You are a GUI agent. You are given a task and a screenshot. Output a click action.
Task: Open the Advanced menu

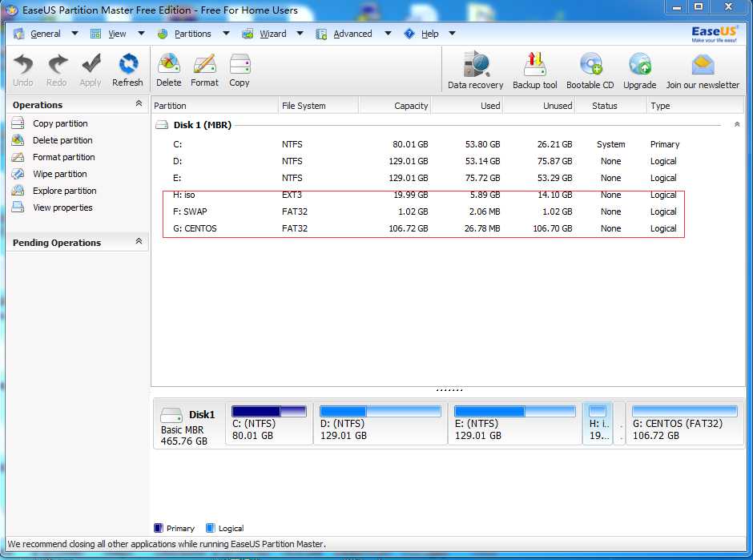(352, 34)
